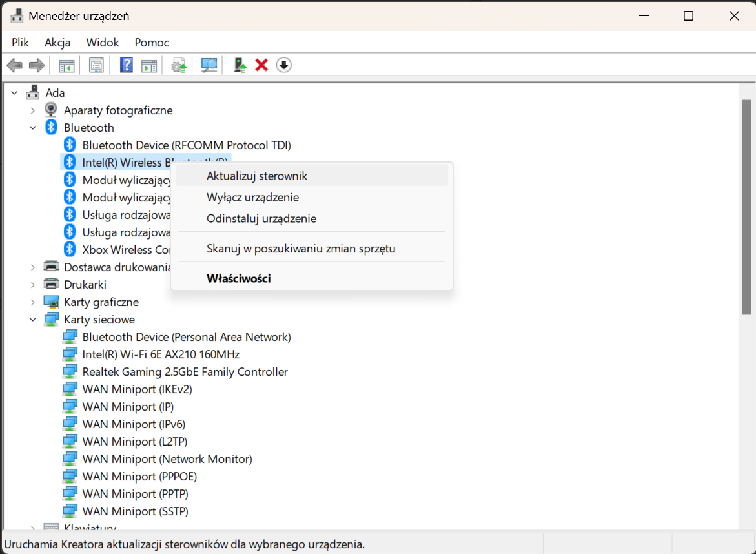Click the Properties toolbar icon
This screenshot has height=554, width=756.
click(96, 65)
